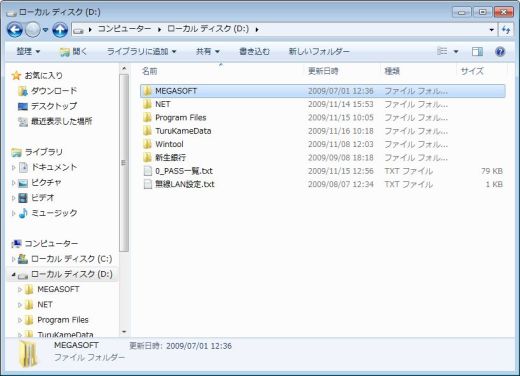Go up one folder level
This screenshot has width=520, height=376.
click(x=60, y=30)
